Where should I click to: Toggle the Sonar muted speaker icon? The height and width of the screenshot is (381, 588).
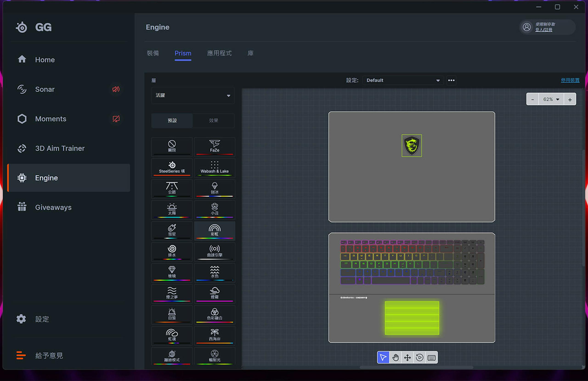116,89
